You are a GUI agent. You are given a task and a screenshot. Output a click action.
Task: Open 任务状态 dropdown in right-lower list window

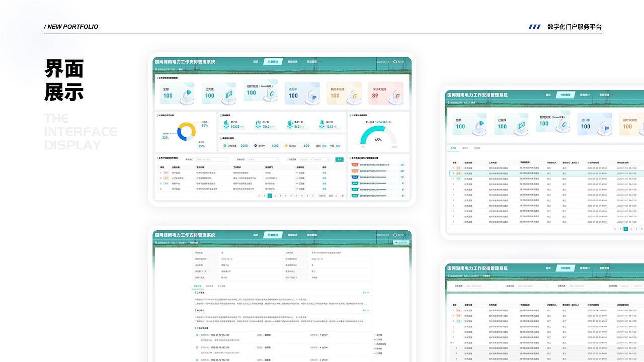pyautogui.click(x=584, y=286)
